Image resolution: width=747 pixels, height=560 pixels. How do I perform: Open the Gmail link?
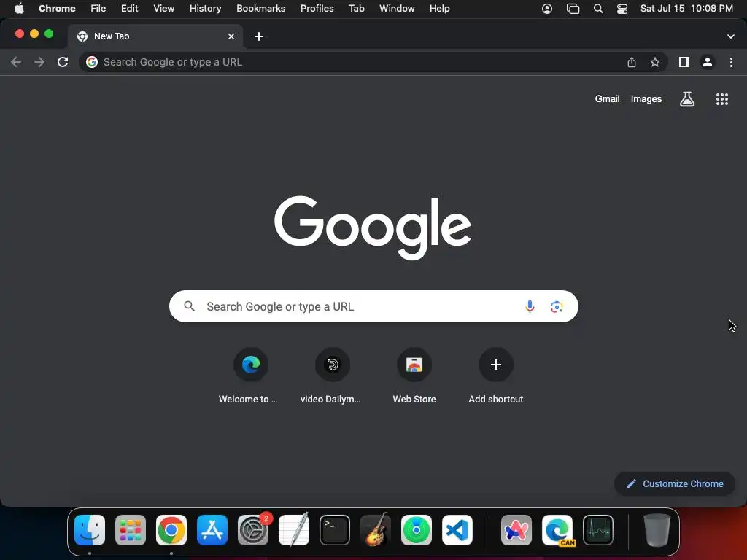607,99
